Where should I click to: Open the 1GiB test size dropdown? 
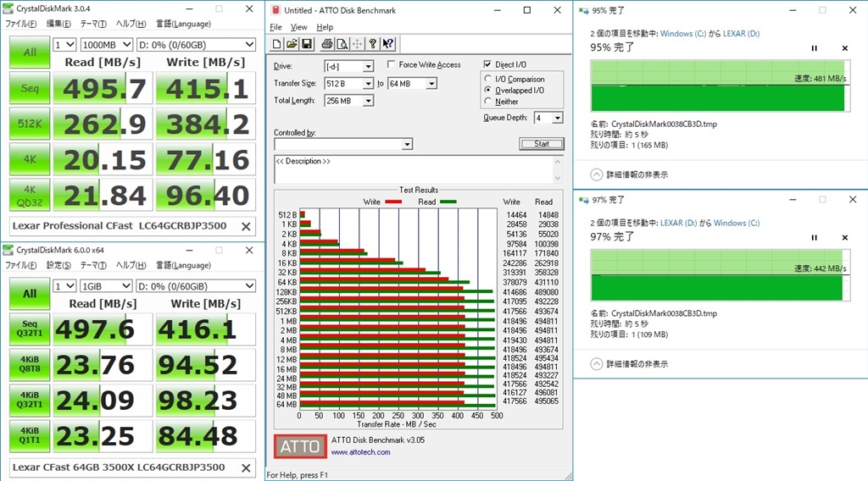106,286
